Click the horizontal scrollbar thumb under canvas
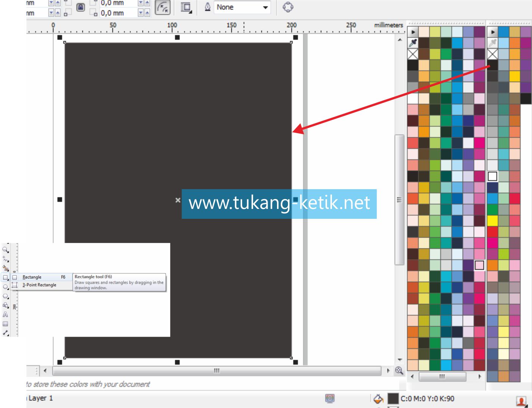Screen dimensions: 532x408 click(x=217, y=370)
